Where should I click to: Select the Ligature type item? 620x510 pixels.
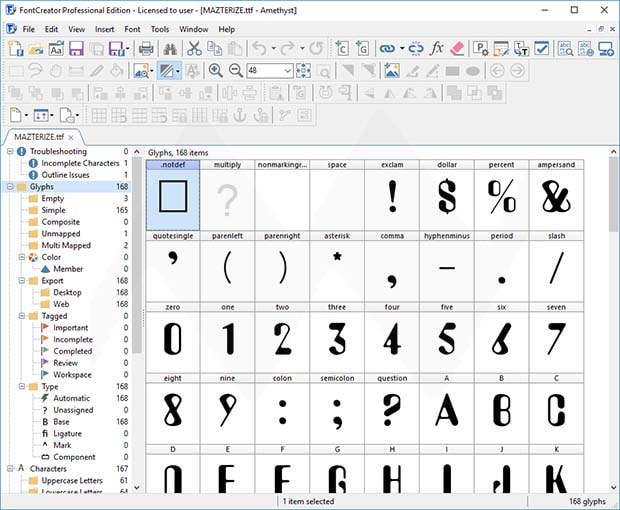coord(67,434)
